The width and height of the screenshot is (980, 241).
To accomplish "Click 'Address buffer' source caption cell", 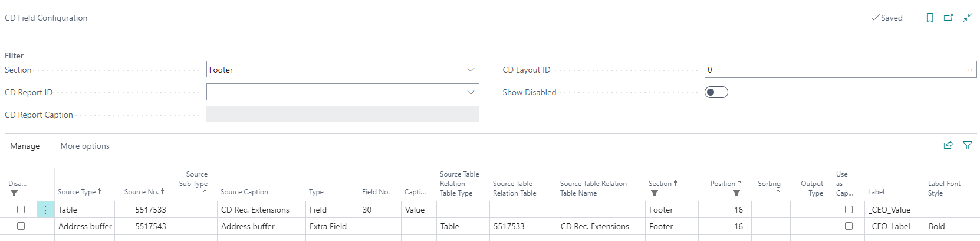I will (x=261, y=226).
